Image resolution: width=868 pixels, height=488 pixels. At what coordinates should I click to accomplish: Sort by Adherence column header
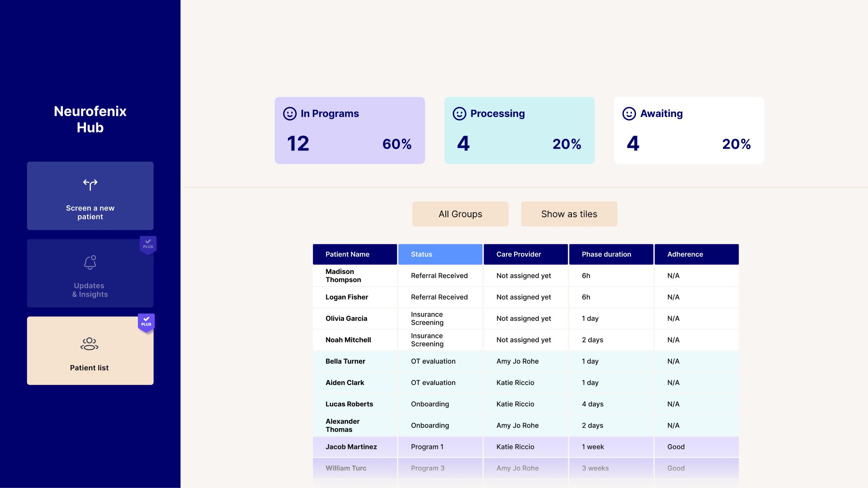(697, 254)
